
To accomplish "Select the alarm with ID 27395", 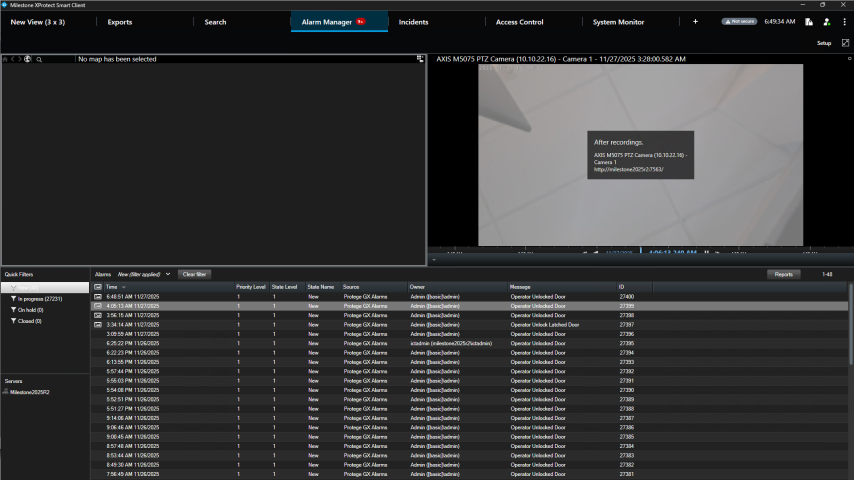I will tap(626, 343).
